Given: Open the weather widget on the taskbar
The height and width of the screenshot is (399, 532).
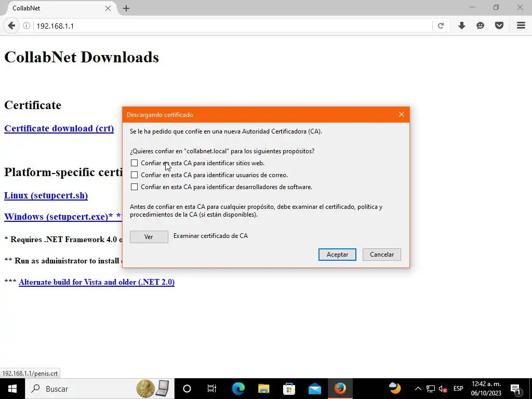Looking at the screenshot, I should [395, 389].
